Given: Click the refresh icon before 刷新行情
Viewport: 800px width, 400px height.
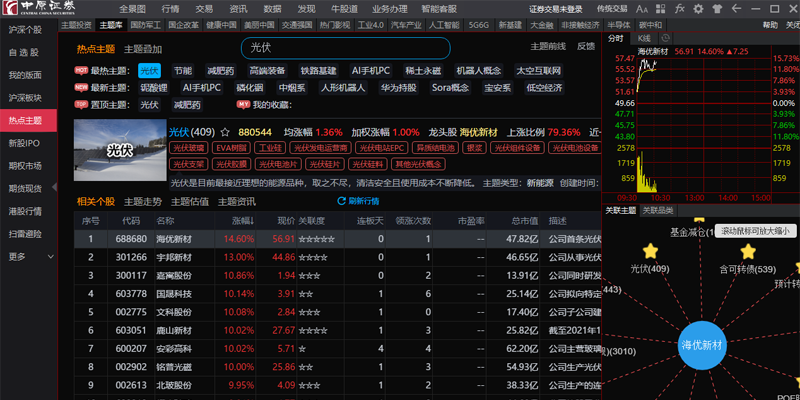Looking at the screenshot, I should [341, 201].
